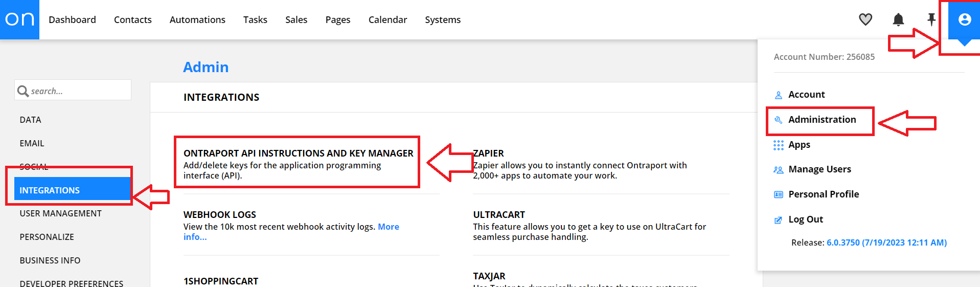Choose Manage Users from profile menu

pyautogui.click(x=820, y=169)
